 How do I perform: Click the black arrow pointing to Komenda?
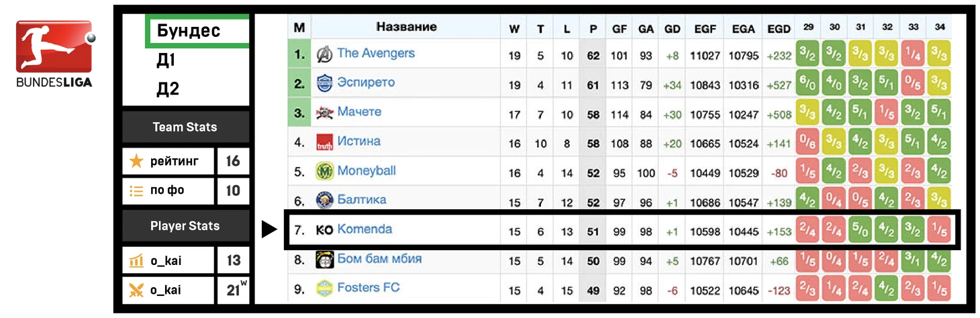(269, 230)
